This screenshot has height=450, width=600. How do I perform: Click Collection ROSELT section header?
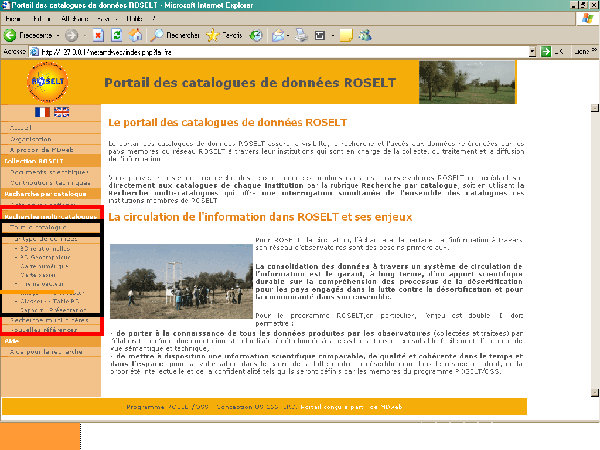pos(51,161)
